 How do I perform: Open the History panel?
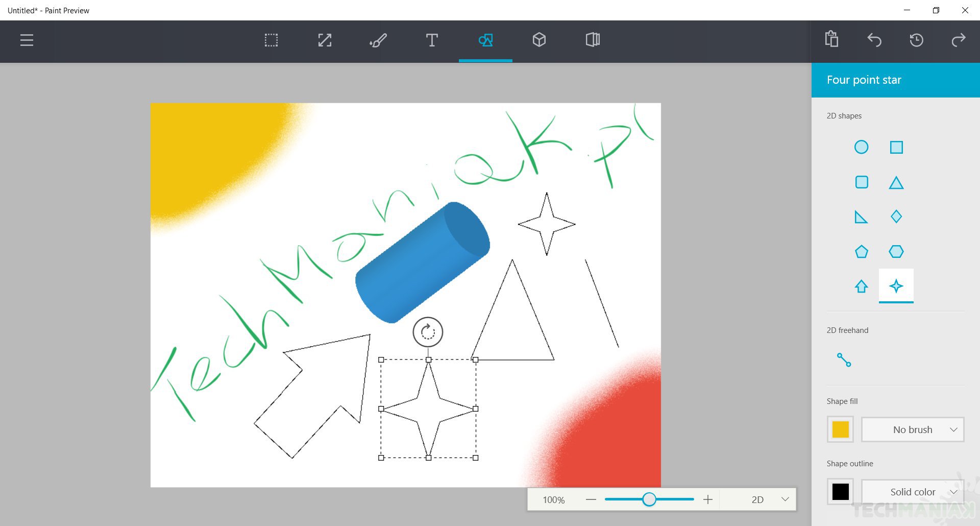click(916, 40)
